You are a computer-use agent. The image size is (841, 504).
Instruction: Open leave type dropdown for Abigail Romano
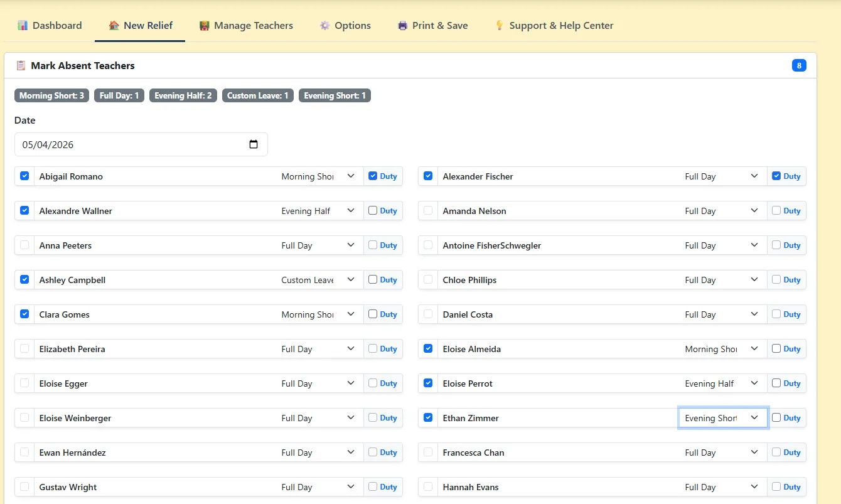[319, 176]
